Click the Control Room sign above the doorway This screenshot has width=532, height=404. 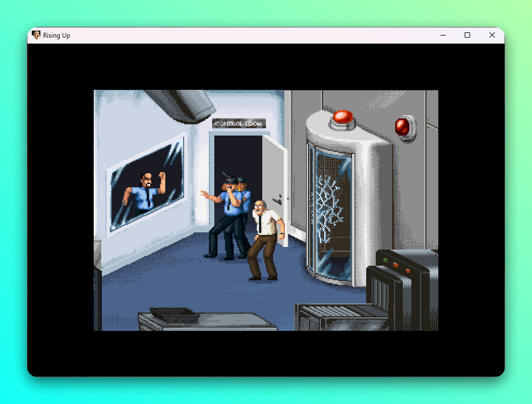click(x=239, y=124)
